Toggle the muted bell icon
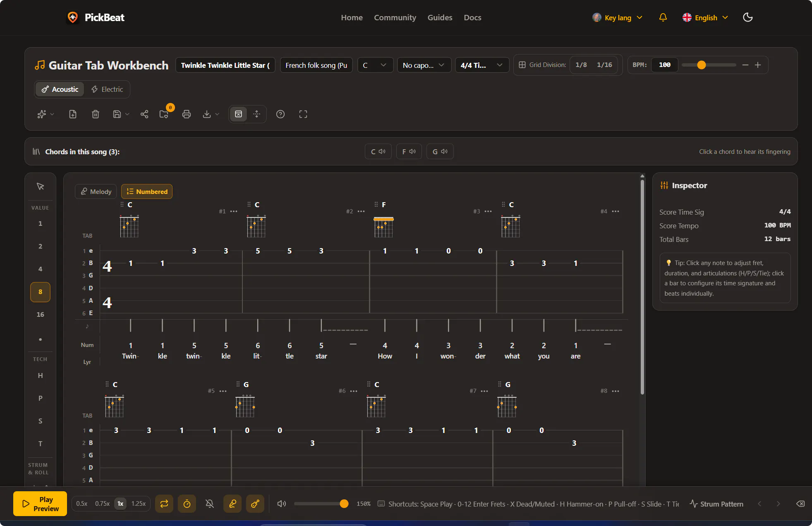The width and height of the screenshot is (812, 526). pos(210,504)
